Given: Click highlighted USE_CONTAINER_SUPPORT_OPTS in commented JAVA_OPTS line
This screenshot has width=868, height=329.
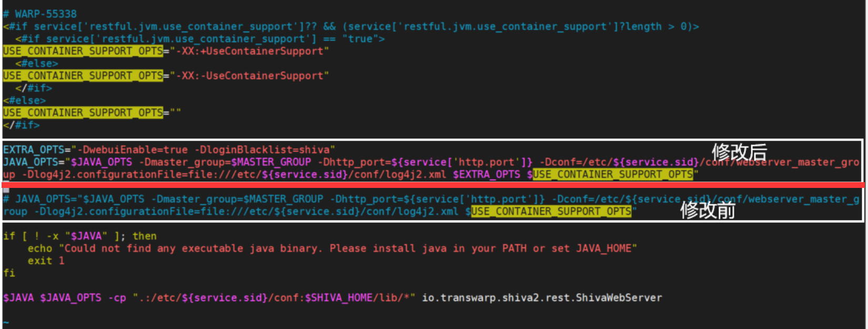Looking at the screenshot, I should pos(551,211).
